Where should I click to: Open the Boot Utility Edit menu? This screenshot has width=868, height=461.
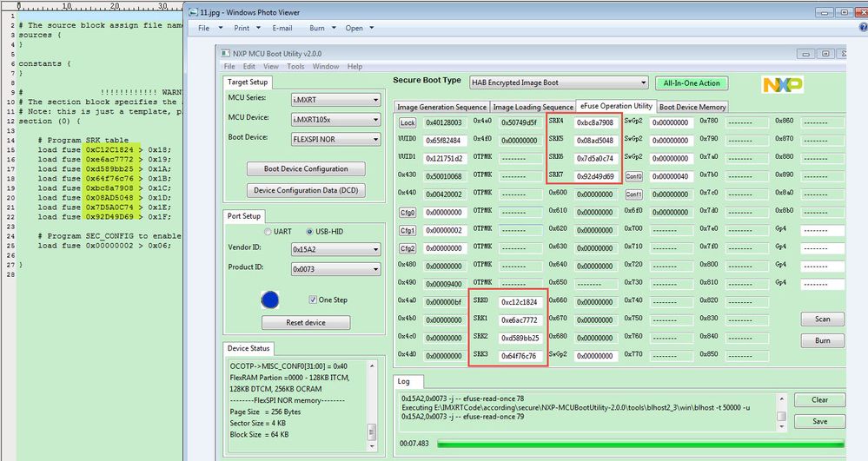tap(249, 66)
